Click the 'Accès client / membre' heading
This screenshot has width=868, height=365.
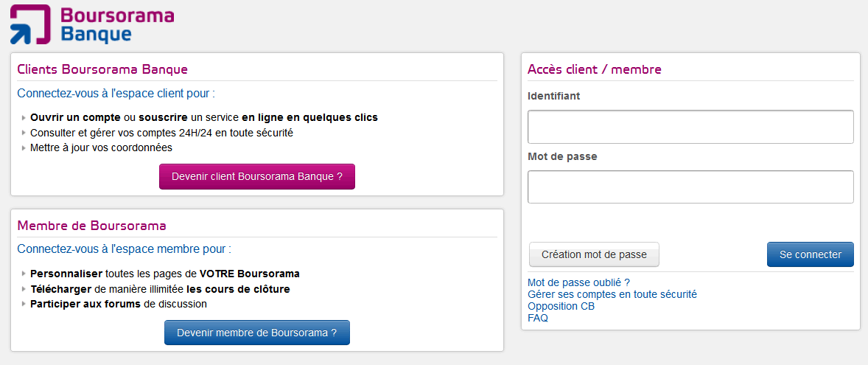(x=595, y=69)
